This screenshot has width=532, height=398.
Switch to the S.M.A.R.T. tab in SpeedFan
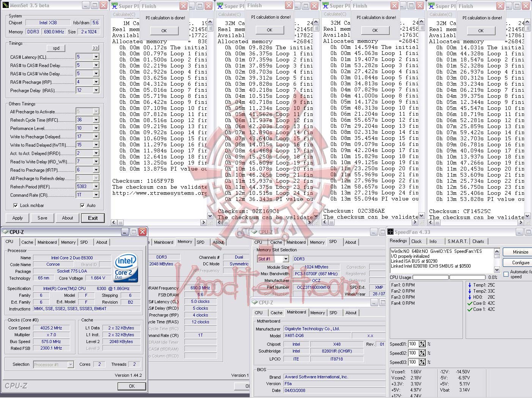tap(458, 241)
